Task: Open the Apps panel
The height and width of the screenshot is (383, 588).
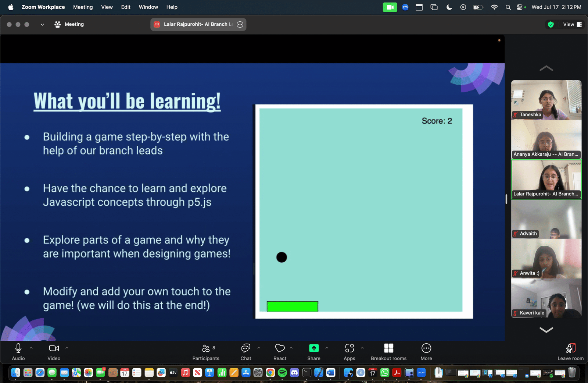Action: (x=349, y=352)
